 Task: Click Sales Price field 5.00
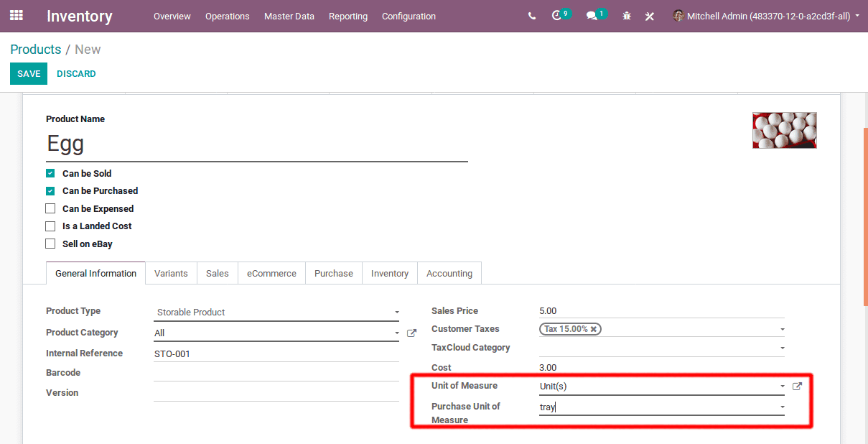click(x=662, y=311)
